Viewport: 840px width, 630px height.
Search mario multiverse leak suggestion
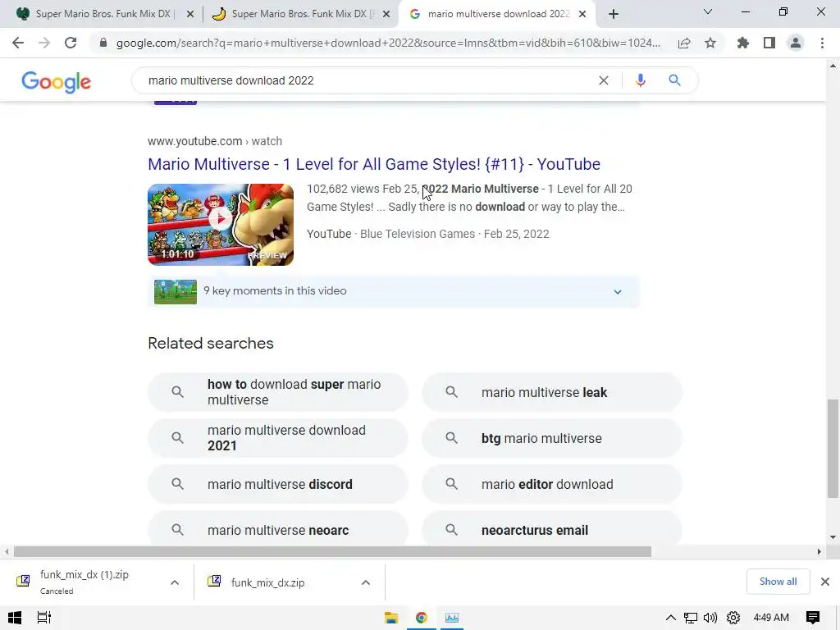(552, 392)
